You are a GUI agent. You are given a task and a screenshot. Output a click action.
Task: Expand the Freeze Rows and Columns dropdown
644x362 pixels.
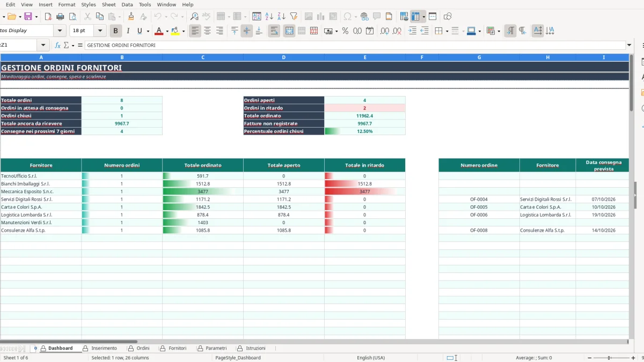[423, 17]
